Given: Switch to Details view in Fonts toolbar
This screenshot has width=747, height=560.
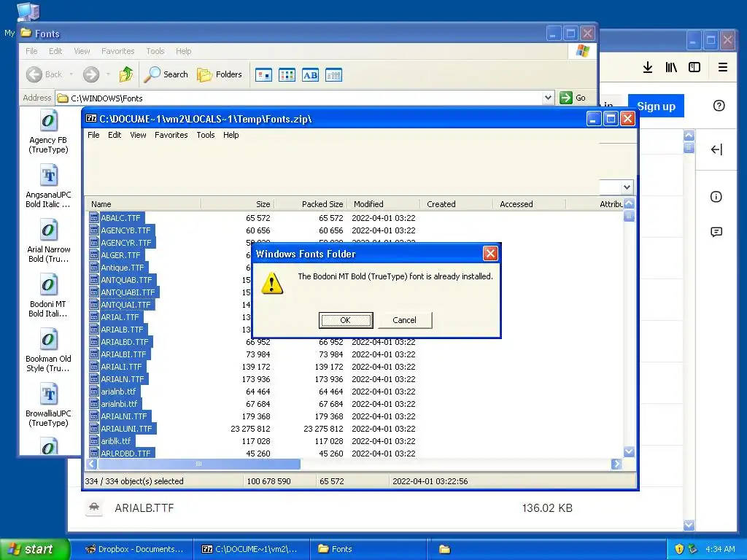Looking at the screenshot, I should coord(333,75).
